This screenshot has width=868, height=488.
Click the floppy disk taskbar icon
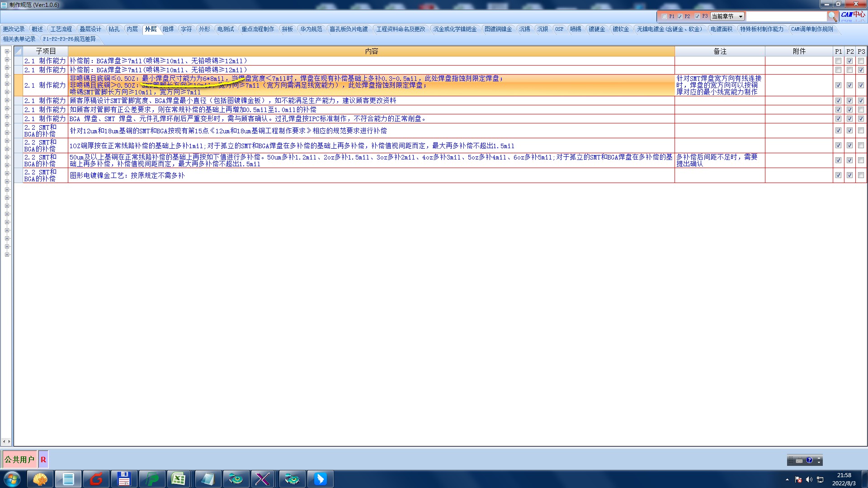[x=124, y=479]
